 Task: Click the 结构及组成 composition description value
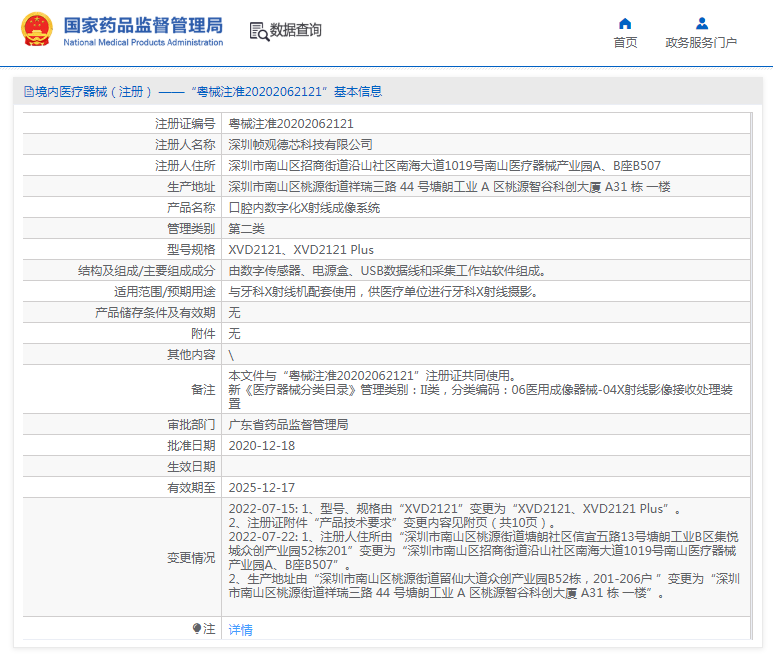pos(387,271)
